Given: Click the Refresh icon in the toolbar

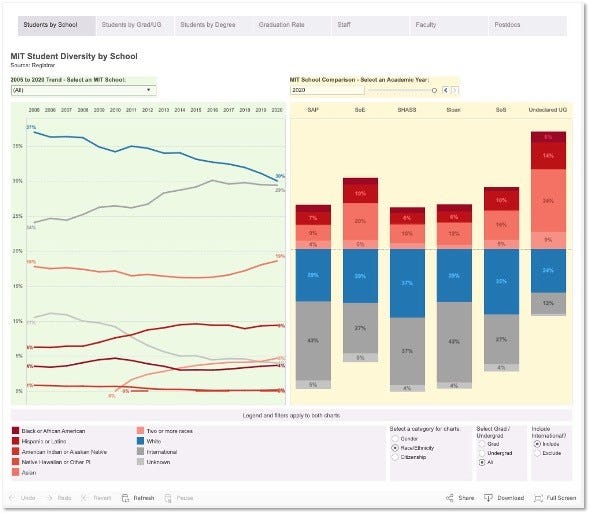Looking at the screenshot, I should pyautogui.click(x=125, y=498).
